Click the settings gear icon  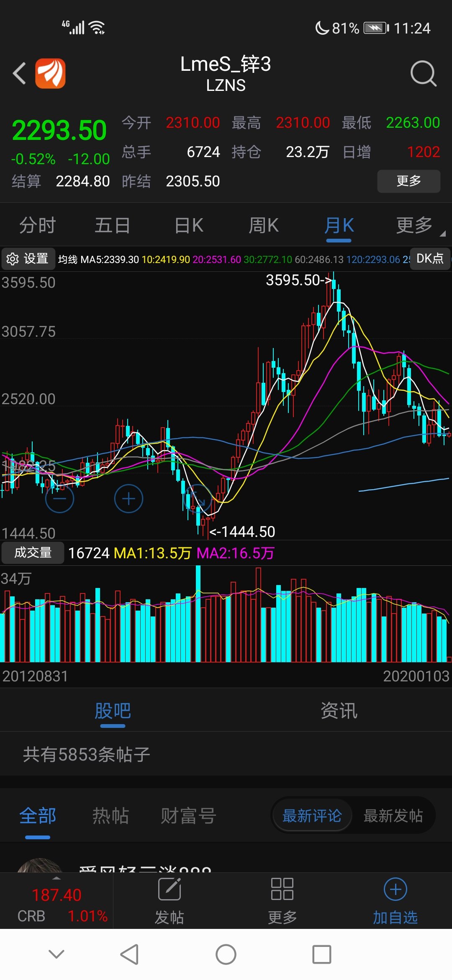13,259
